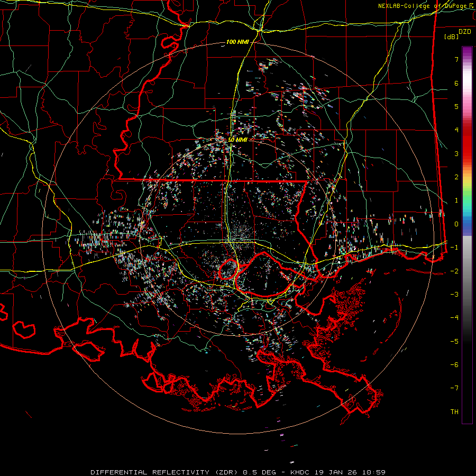476x476 pixels.
Task: Click the 100 NMI range ring label
Action: (237, 42)
